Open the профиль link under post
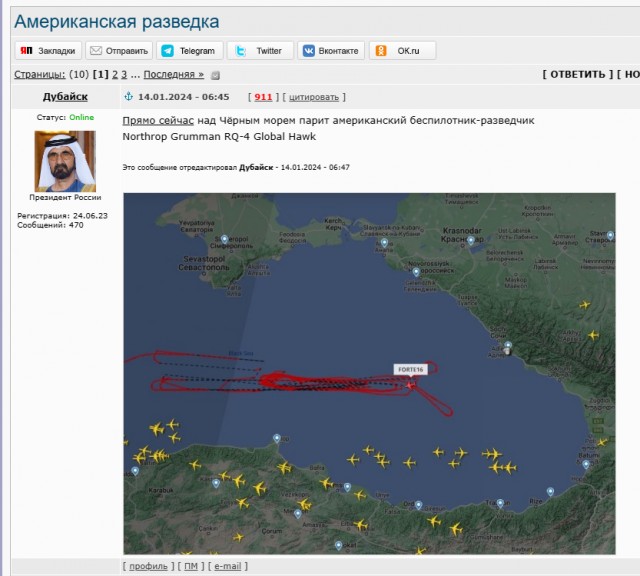Screen dimensions: 640x576 (148, 566)
